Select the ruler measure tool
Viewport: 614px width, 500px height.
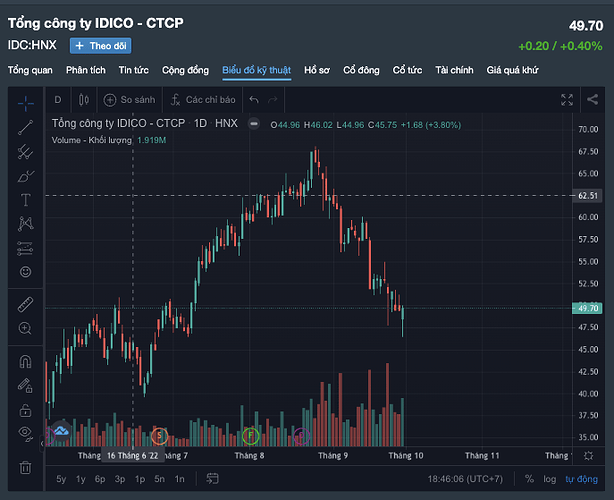(25, 305)
